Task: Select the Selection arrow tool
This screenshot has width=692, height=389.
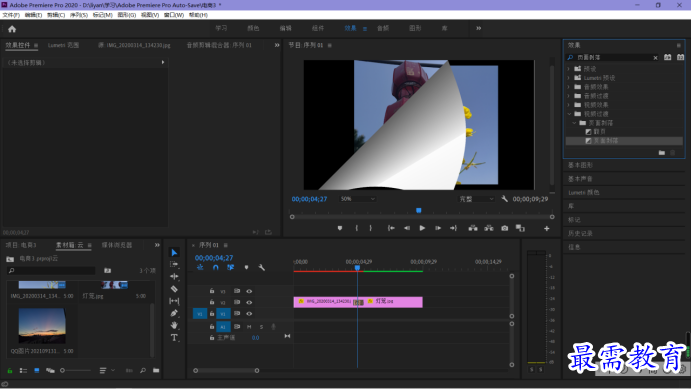Action: [x=174, y=253]
